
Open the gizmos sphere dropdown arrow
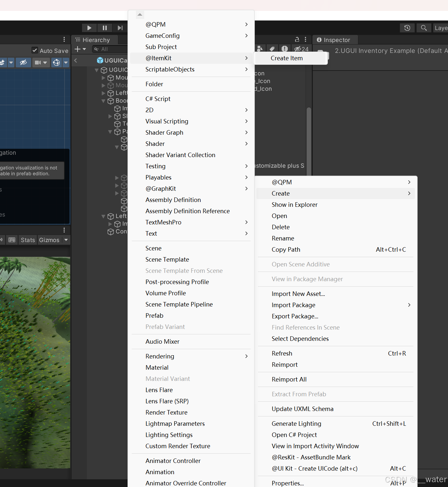[x=66, y=63]
